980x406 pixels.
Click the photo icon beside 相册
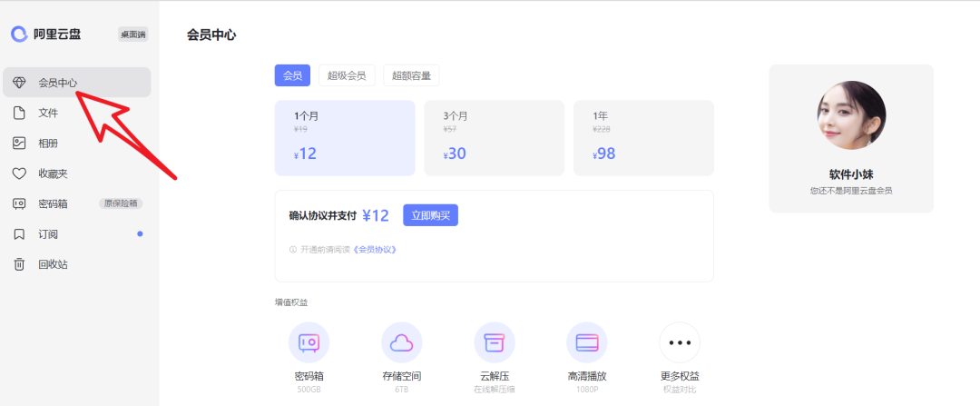click(x=19, y=144)
